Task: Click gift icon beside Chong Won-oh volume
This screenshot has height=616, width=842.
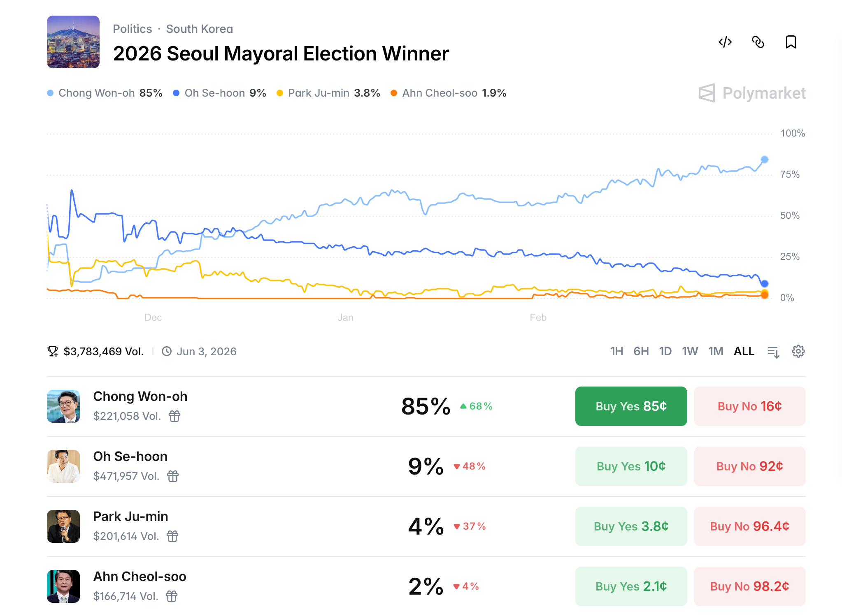Action: pyautogui.click(x=174, y=416)
